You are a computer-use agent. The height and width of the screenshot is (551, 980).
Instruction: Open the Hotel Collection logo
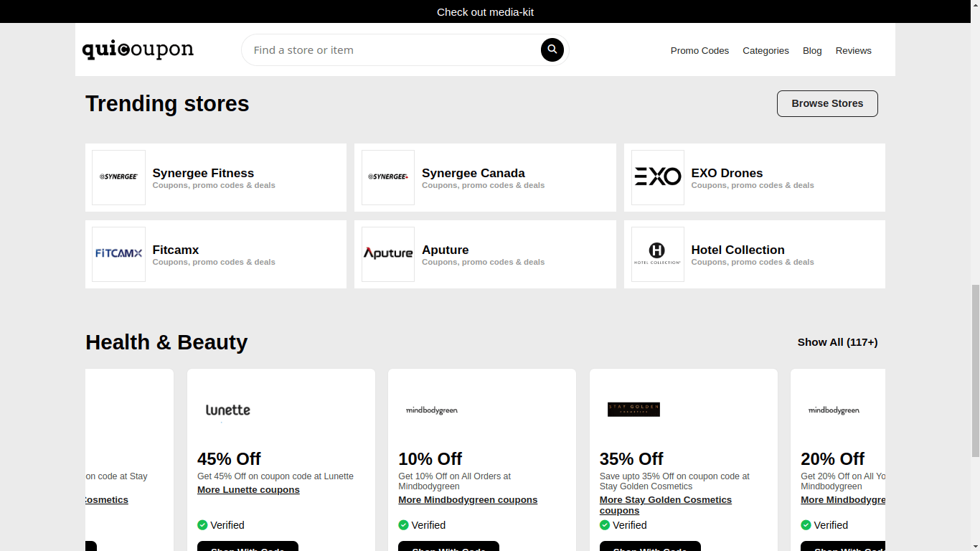pos(657,254)
